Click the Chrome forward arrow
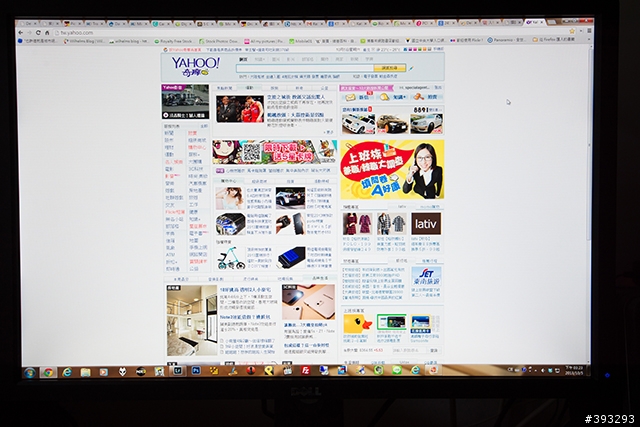Image resolution: width=640 pixels, height=427 pixels. point(29,32)
